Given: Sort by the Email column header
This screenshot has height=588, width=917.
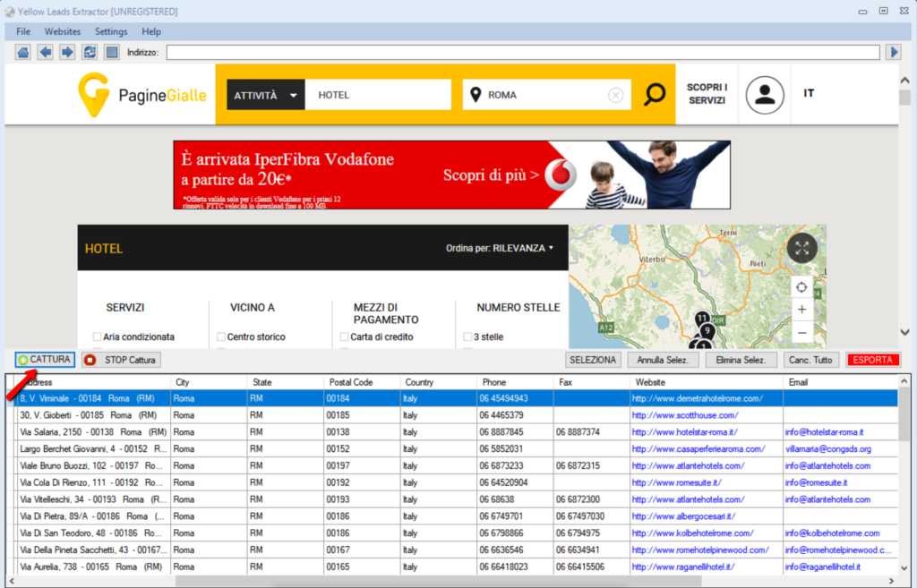Looking at the screenshot, I should click(840, 382).
